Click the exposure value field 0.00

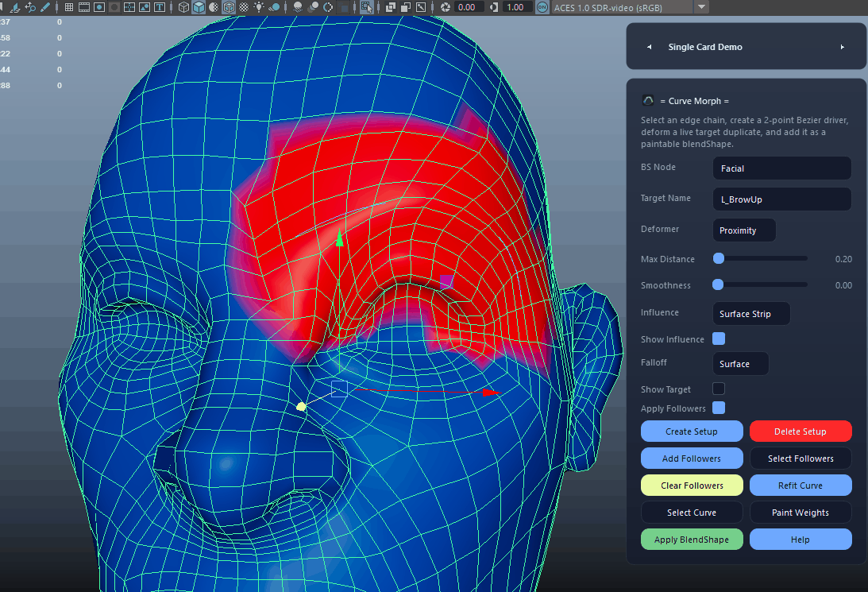point(469,7)
